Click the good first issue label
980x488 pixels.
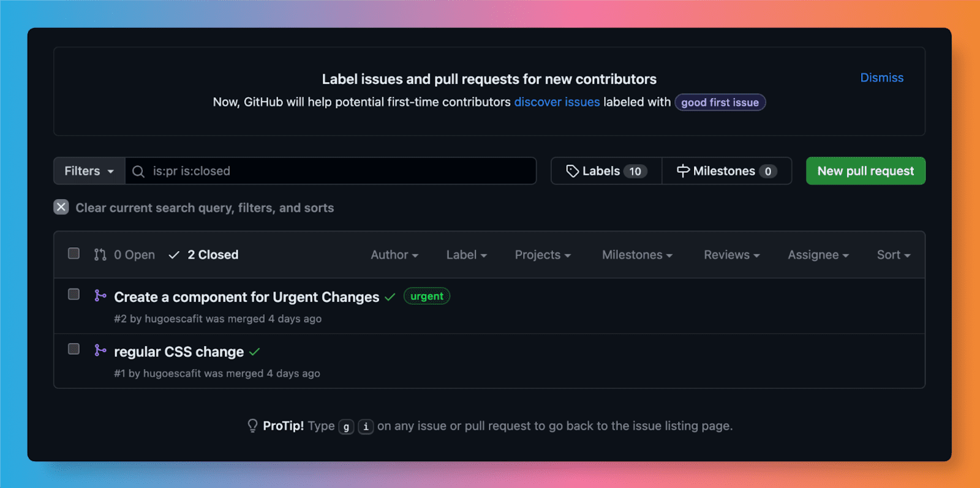720,102
